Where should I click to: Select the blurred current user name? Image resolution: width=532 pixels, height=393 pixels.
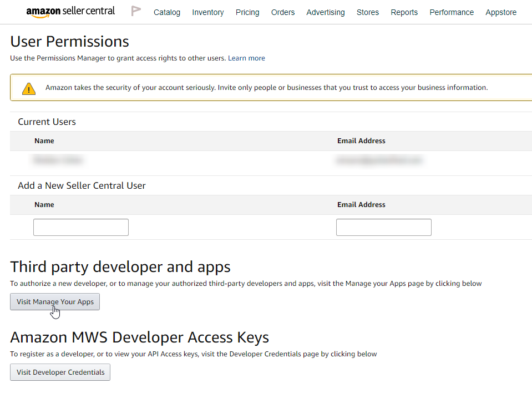pos(58,160)
